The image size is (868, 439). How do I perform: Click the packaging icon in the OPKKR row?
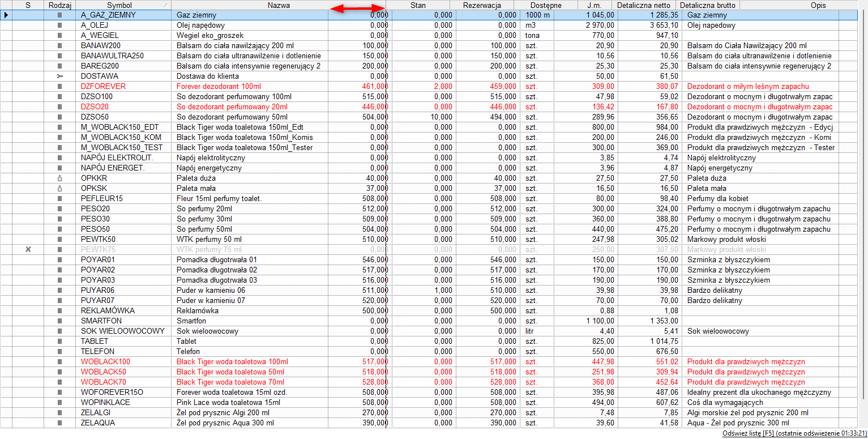click(59, 178)
